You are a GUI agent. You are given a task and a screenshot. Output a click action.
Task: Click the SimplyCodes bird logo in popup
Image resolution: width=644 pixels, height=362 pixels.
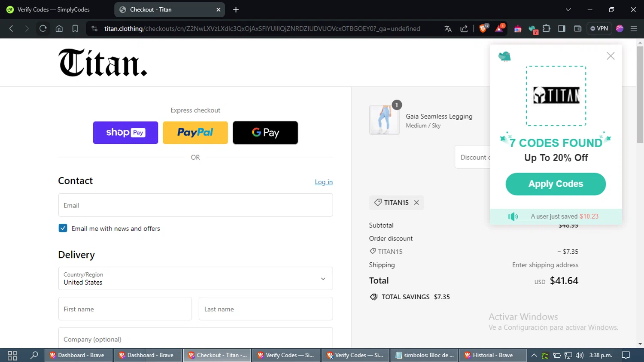[x=504, y=56]
